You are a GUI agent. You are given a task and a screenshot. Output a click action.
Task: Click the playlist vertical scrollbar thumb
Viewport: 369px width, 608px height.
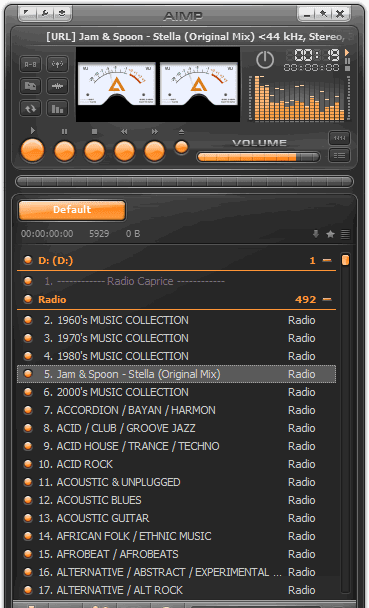[x=345, y=260]
